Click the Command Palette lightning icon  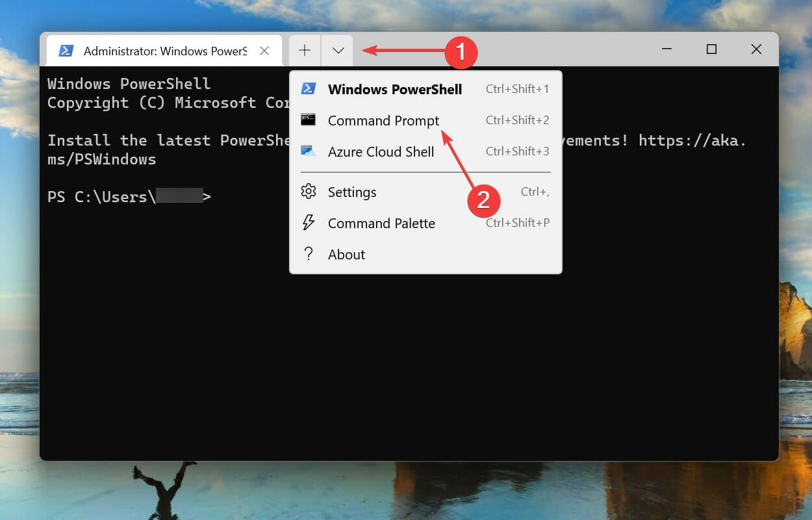(309, 222)
